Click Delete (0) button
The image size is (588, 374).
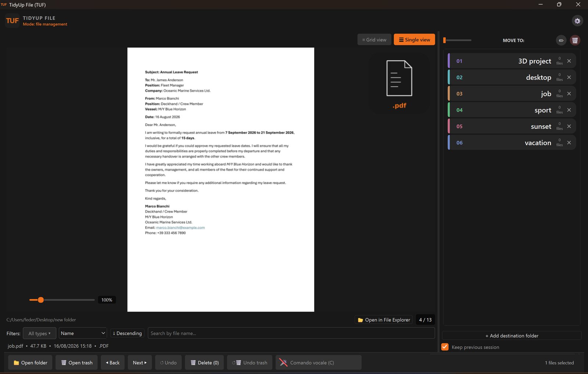pos(204,363)
